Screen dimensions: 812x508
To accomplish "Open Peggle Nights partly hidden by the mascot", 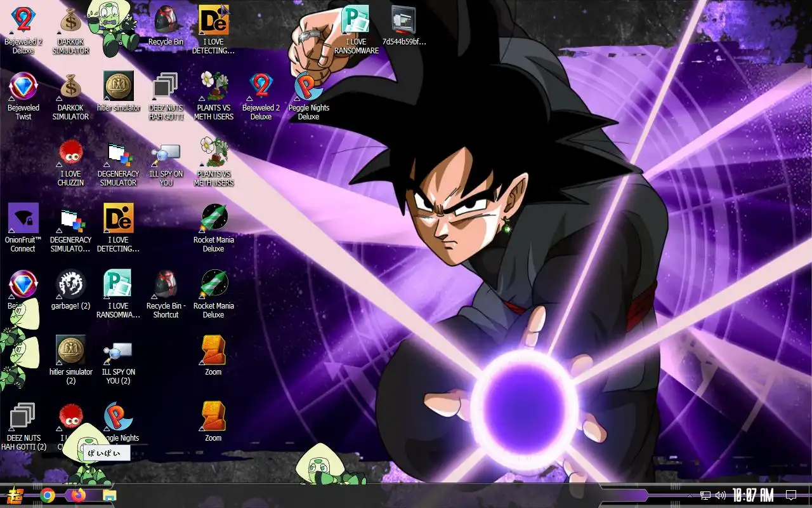I will (118, 417).
